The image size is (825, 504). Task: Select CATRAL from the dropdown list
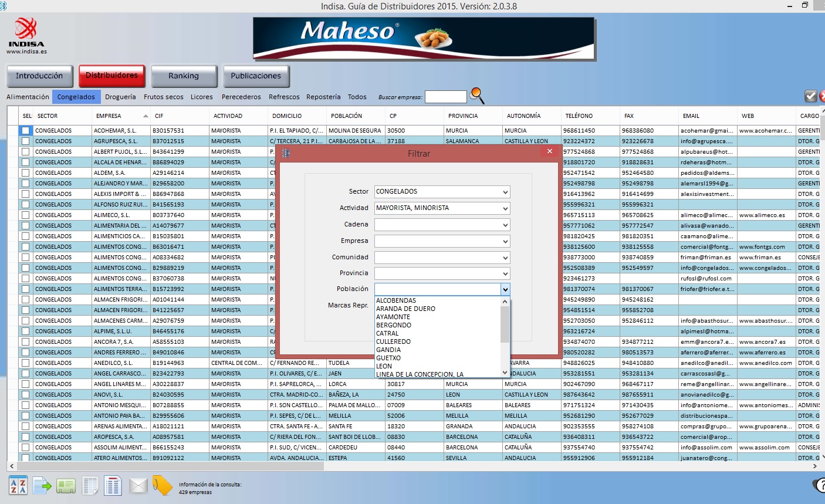[x=438, y=333]
